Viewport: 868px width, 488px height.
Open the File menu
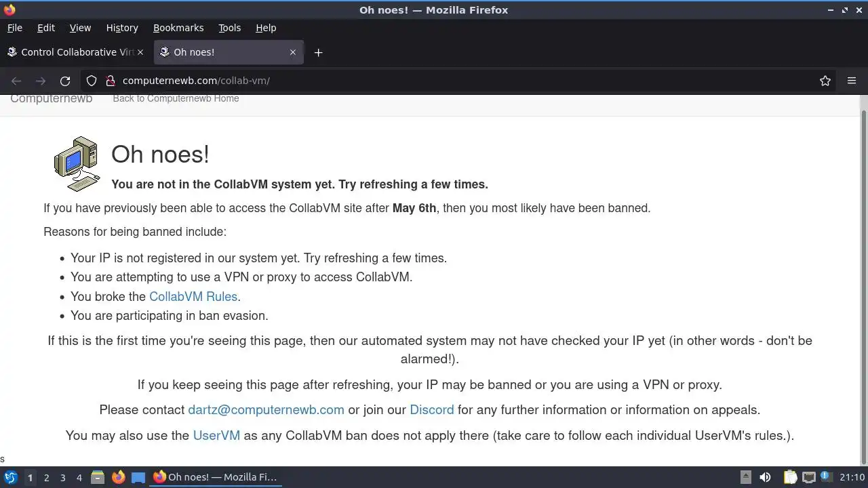(x=14, y=28)
